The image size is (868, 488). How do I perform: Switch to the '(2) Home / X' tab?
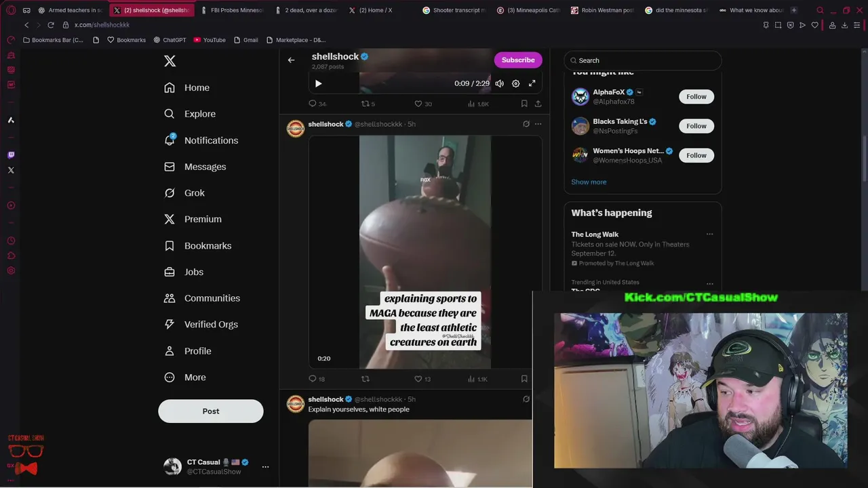point(375,10)
